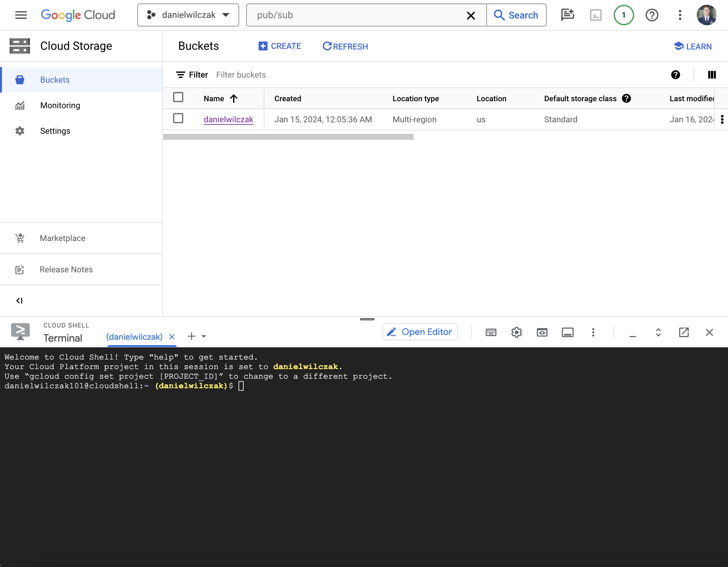728x567 pixels.
Task: Click the Cloud Shell resize handle
Action: coord(367,319)
